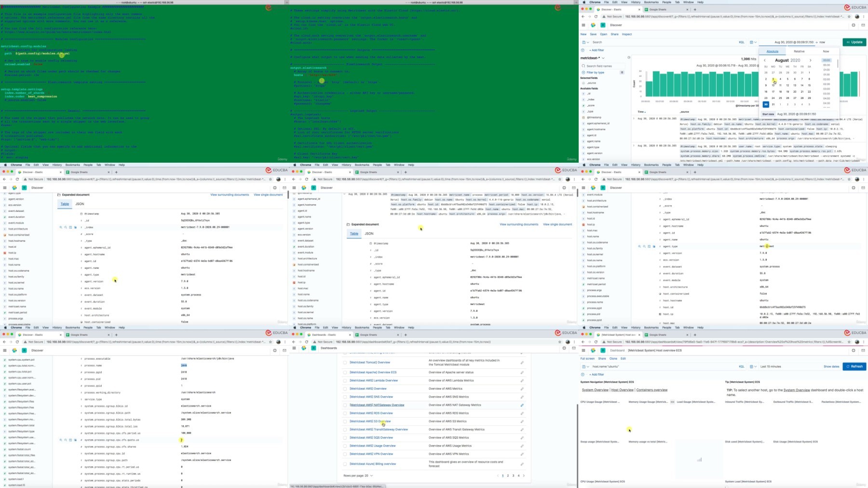
Task: Click Show dates beside Last 15 minutes
Action: point(831,366)
